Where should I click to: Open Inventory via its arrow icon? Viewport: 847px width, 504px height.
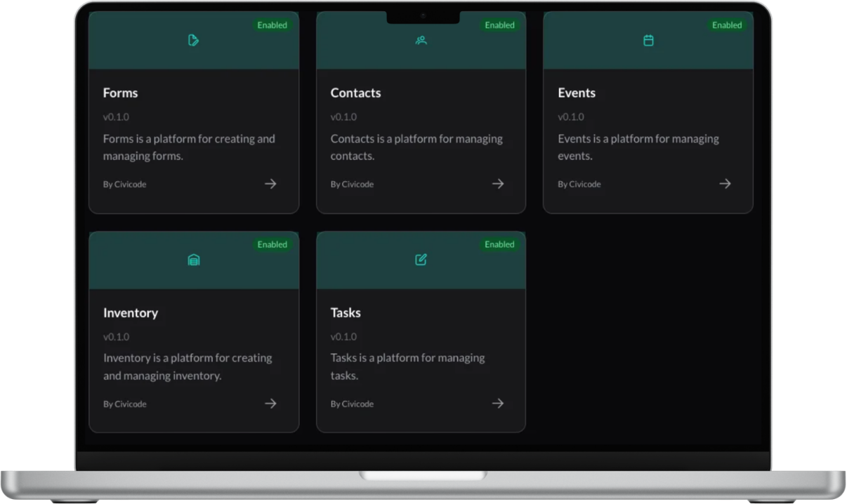[x=270, y=404]
